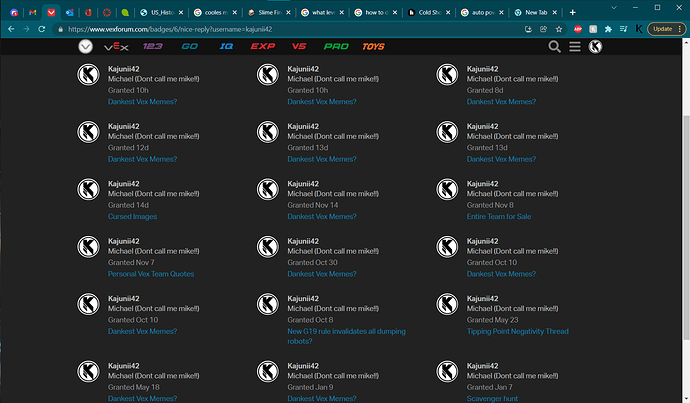Click Kajunii42 avatar in Granted Oct 8 entry
This screenshot has width=690, height=403.
click(x=268, y=304)
